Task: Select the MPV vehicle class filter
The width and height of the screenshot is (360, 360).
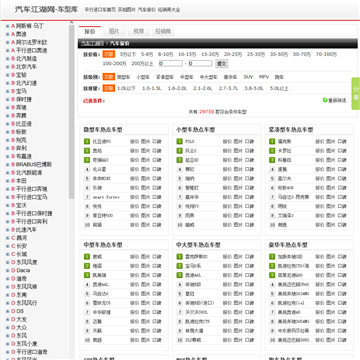Action: click(x=264, y=77)
